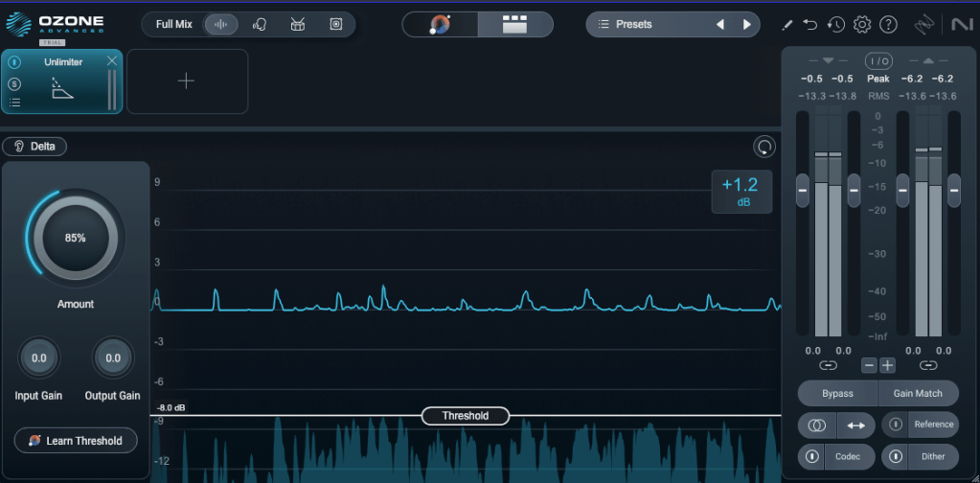The height and width of the screenshot is (483, 980).
Task: Switch to the module chain view tab
Action: pyautogui.click(x=515, y=25)
